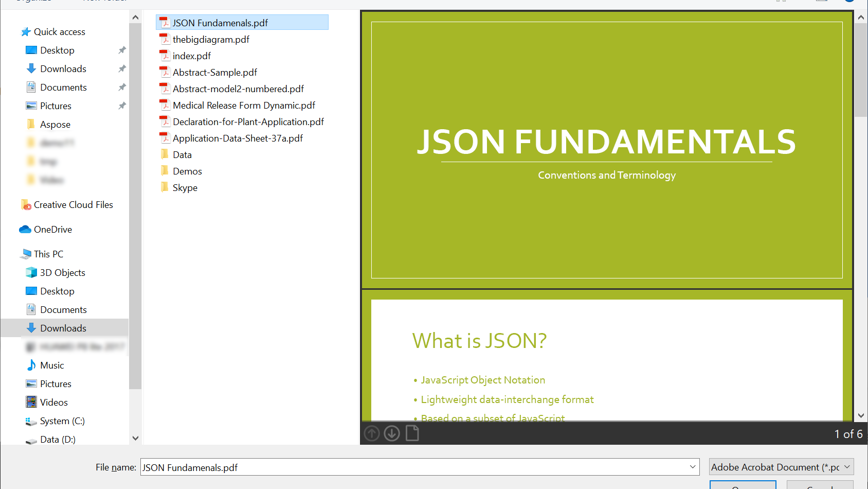Open the Adobe Acrobat Document file type dropdown
The width and height of the screenshot is (868, 489).
tap(781, 467)
